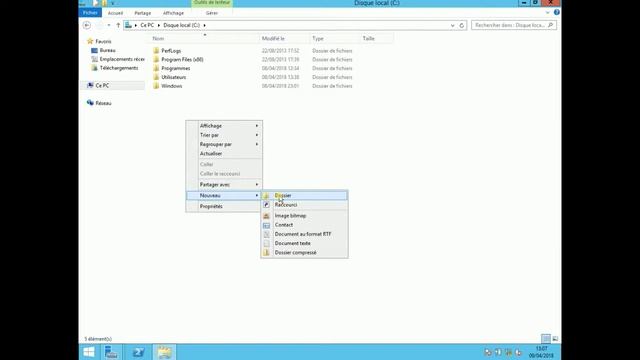Open Téléchargements in the navigation pane
Viewport: 640px width, 360px height.
tap(119, 68)
